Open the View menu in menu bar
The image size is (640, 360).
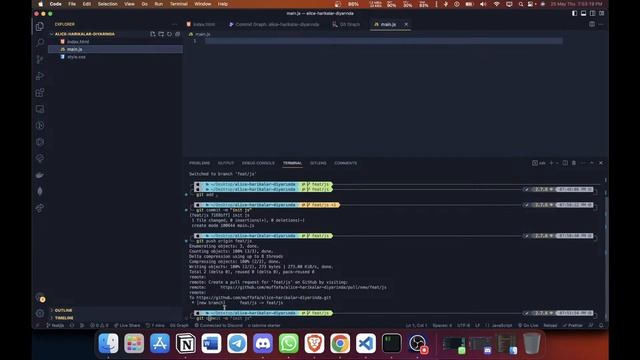coord(129,4)
